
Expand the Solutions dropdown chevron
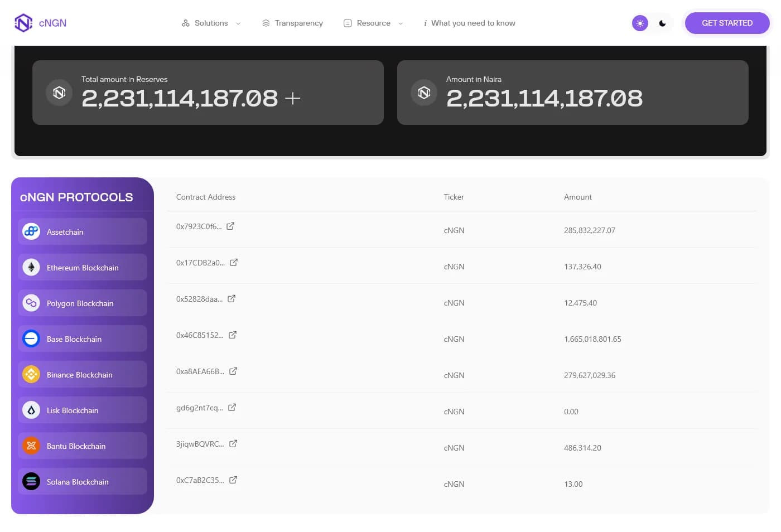pyautogui.click(x=238, y=23)
